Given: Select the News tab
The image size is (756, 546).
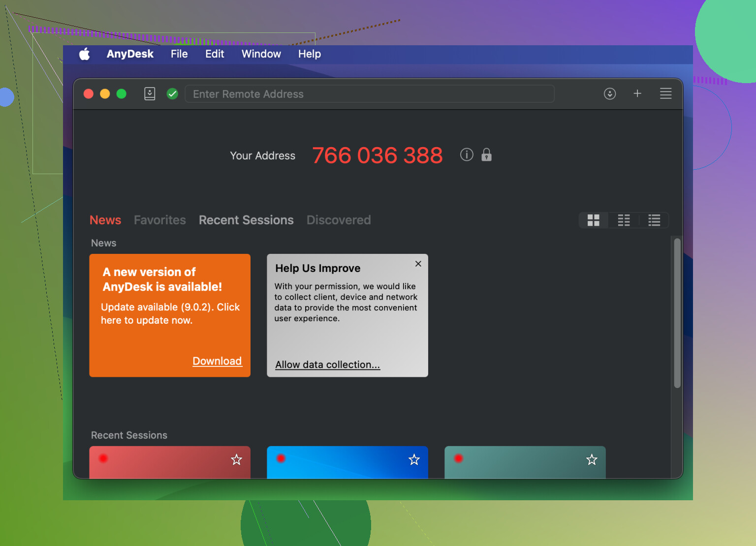Looking at the screenshot, I should [105, 220].
